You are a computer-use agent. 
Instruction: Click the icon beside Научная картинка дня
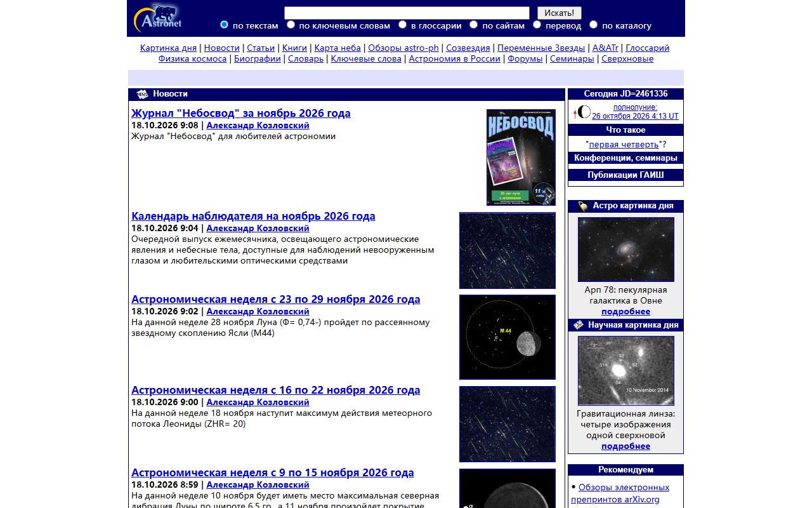(x=579, y=325)
